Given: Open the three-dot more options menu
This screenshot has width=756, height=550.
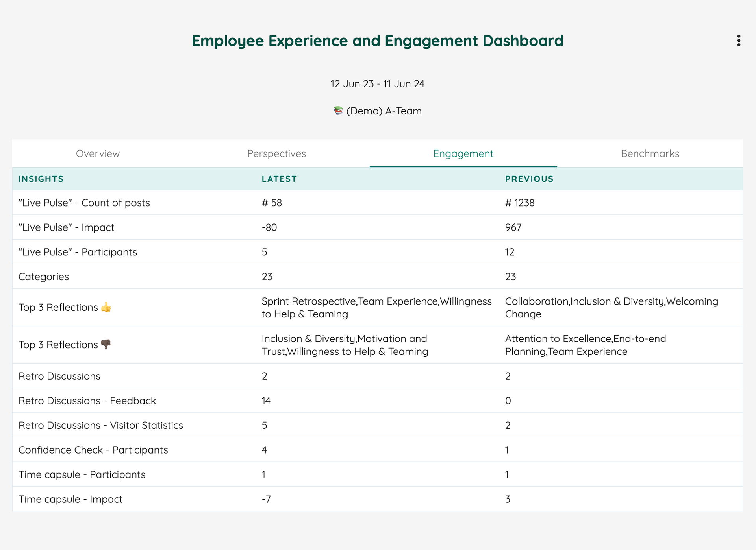Looking at the screenshot, I should click(739, 41).
